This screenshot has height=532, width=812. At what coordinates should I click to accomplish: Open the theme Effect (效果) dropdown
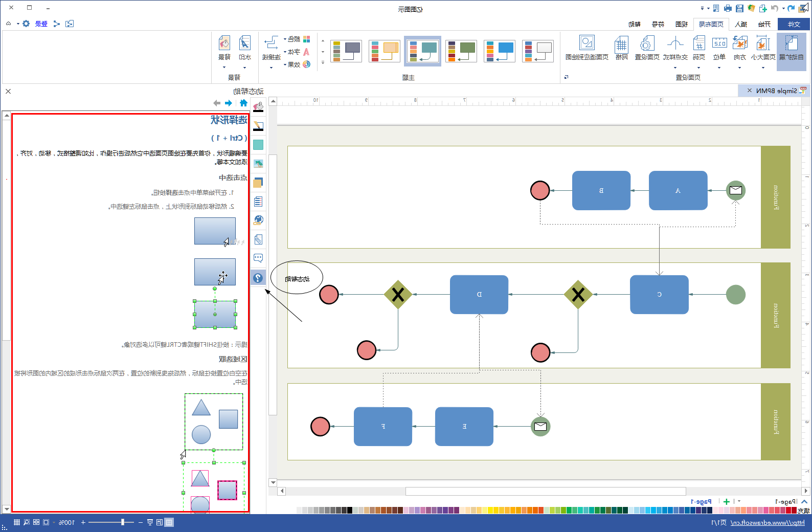[297, 64]
